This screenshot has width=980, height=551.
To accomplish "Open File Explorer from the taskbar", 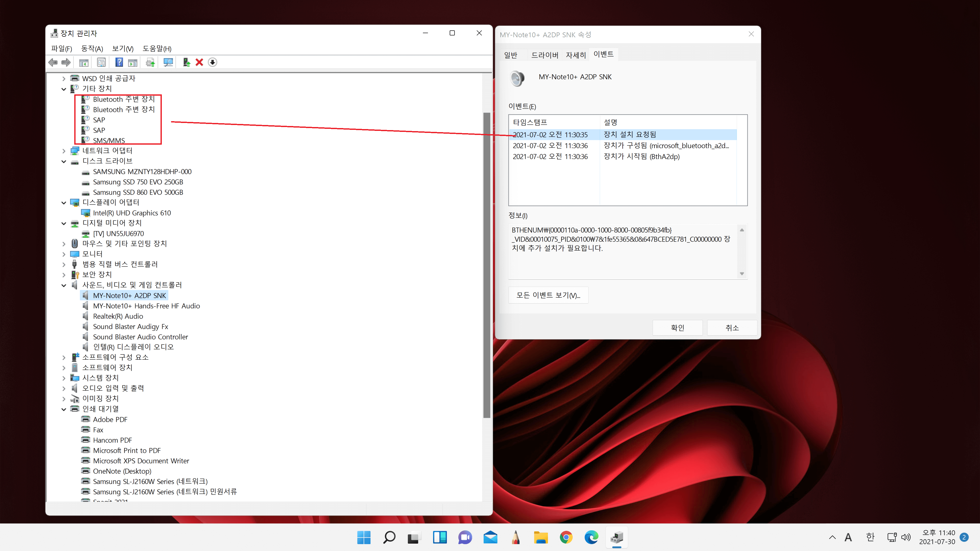I will tap(541, 537).
